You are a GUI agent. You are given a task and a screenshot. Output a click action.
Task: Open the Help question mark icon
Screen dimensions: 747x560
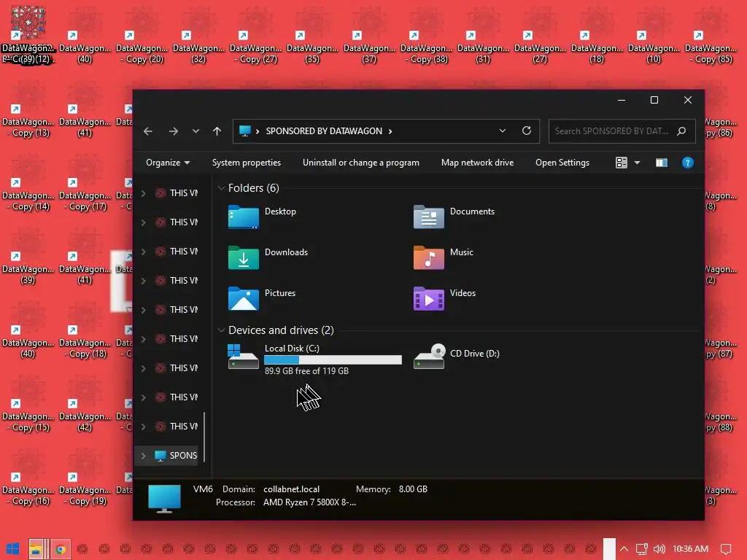(x=687, y=163)
